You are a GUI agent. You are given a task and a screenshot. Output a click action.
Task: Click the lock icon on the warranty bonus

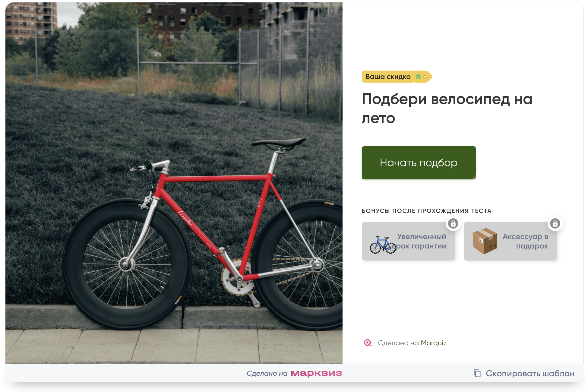click(x=453, y=223)
